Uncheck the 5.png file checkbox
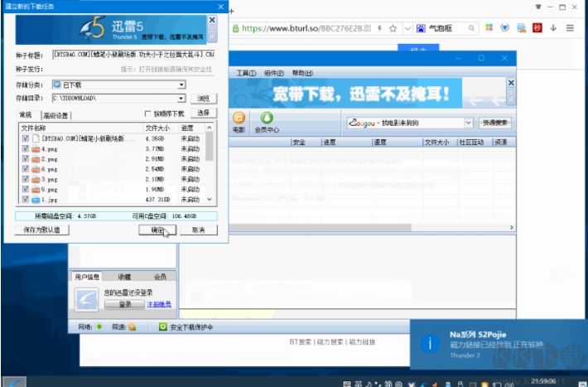Screen dimensions: 588x387 click(26, 189)
